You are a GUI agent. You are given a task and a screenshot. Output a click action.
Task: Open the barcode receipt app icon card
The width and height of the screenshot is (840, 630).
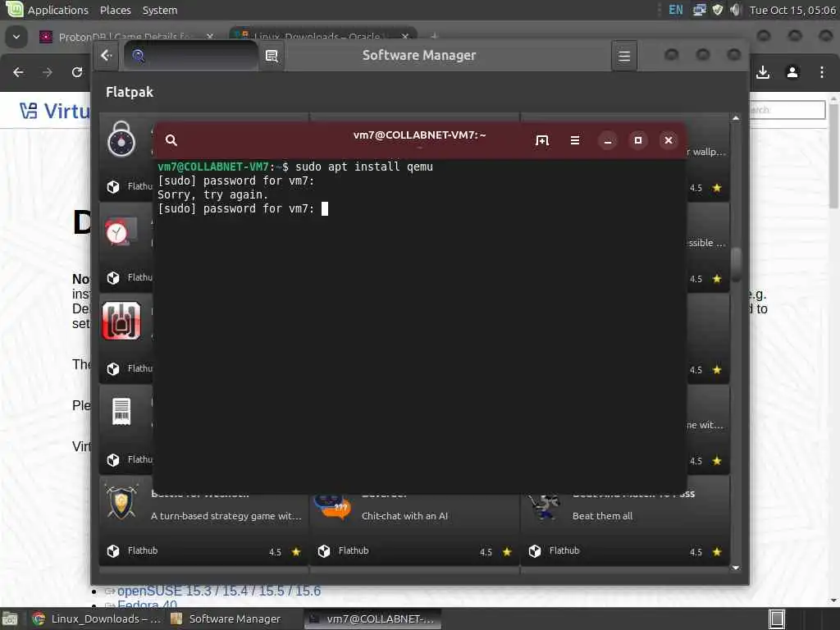(x=121, y=411)
